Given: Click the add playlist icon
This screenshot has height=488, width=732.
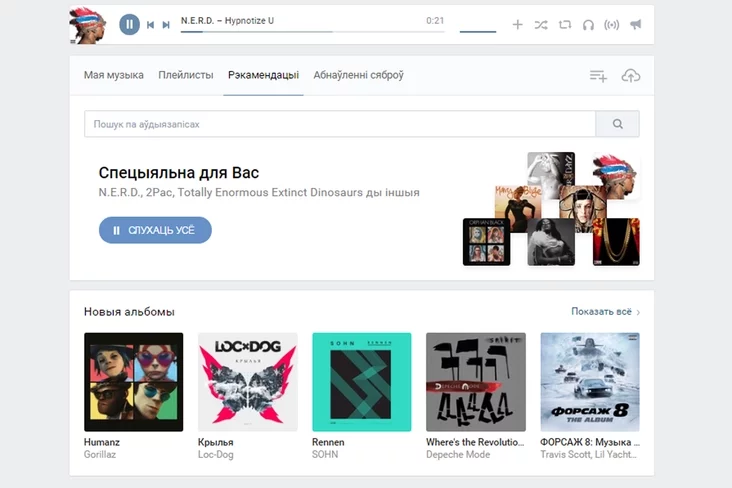Looking at the screenshot, I should pos(598,76).
